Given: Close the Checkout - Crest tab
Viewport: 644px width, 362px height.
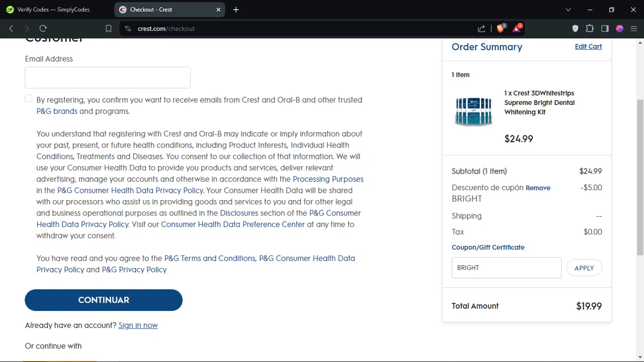Looking at the screenshot, I should [x=218, y=9].
